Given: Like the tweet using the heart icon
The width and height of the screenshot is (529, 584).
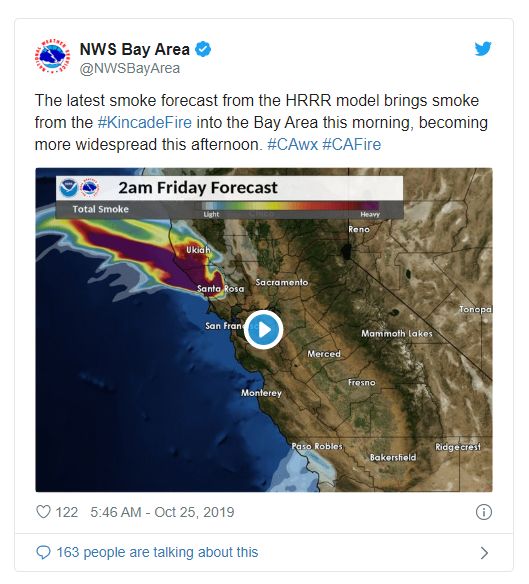Looking at the screenshot, I should click(x=43, y=512).
